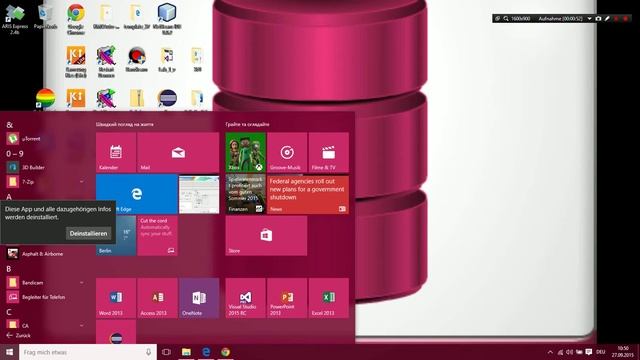Click the recorder bar camera snapshot icon
640x360 pixels.
pyautogui.click(x=598, y=18)
